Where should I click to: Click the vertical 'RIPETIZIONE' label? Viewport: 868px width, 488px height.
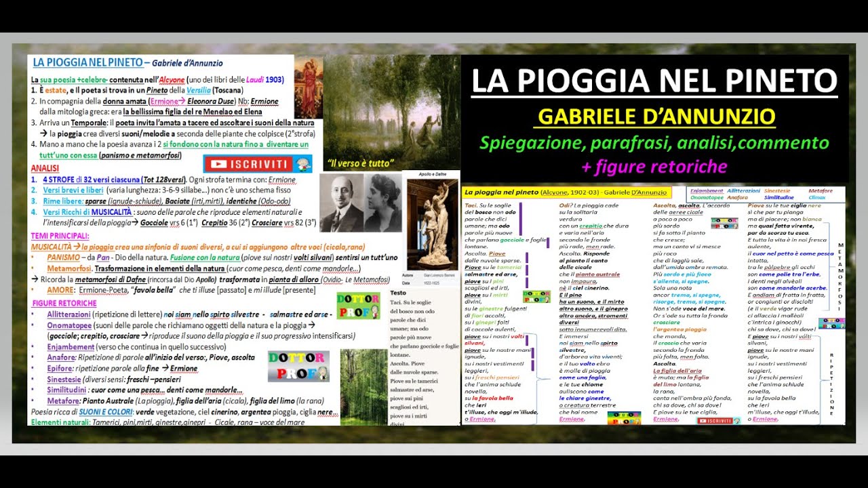(831, 383)
